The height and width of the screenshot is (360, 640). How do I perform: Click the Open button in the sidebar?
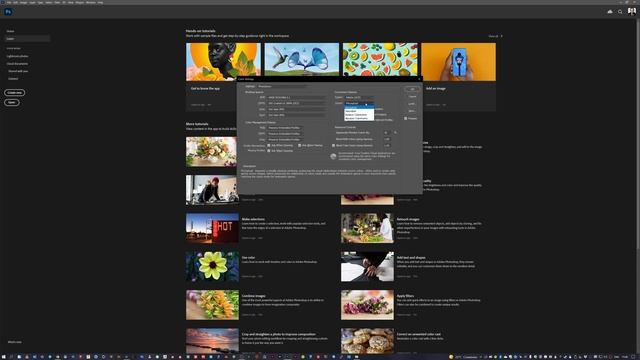(12, 102)
